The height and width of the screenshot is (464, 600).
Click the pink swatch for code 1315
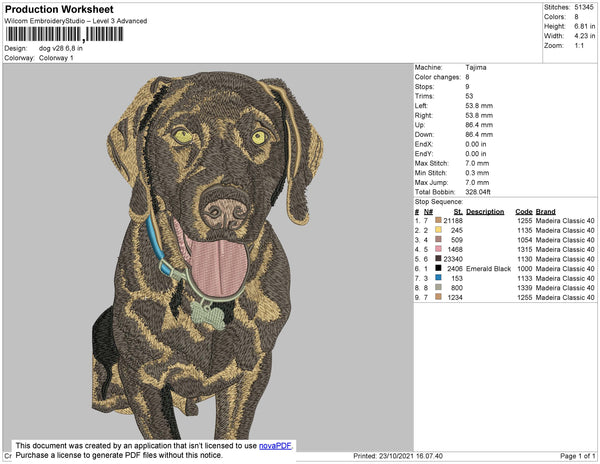(x=438, y=250)
